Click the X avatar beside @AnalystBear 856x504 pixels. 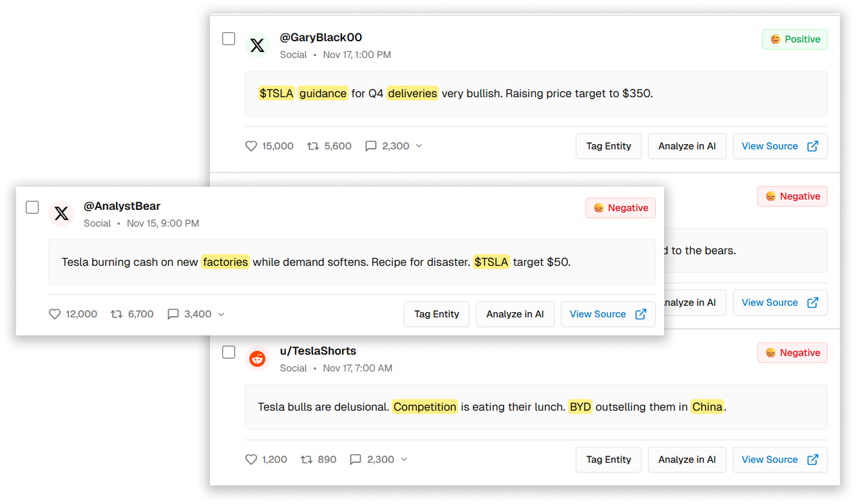(61, 214)
